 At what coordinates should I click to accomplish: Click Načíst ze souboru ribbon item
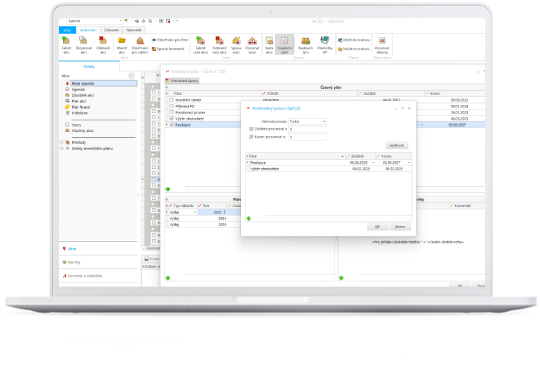pyautogui.click(x=354, y=49)
